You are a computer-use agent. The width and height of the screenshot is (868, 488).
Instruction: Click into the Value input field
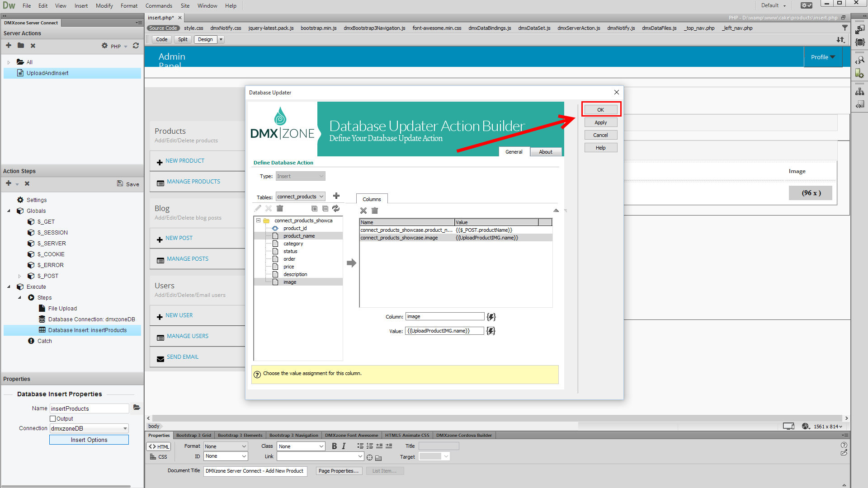444,331
